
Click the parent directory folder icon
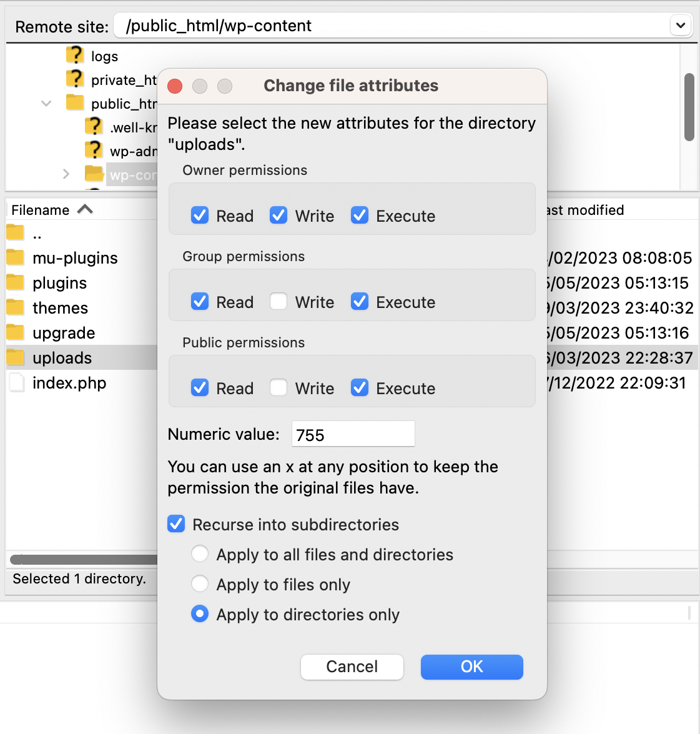click(16, 233)
